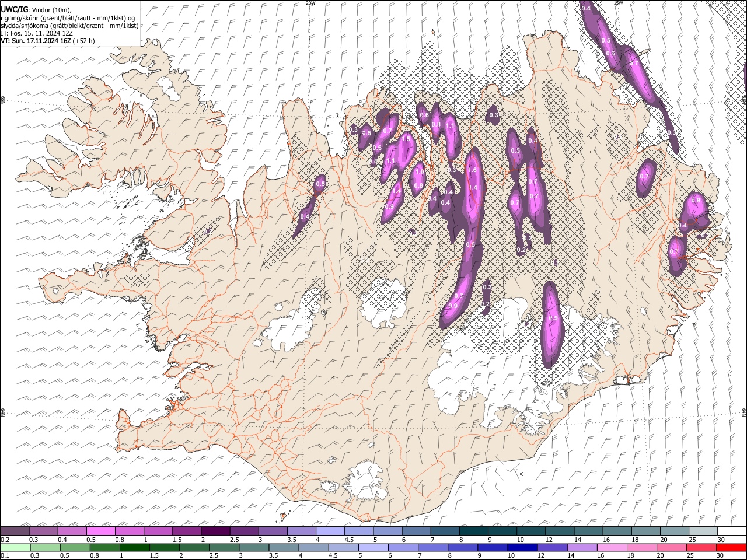Image resolution: width=747 pixels, height=560 pixels.
Task: Click the bright red 30 rain legend swatch
Action: (731, 547)
